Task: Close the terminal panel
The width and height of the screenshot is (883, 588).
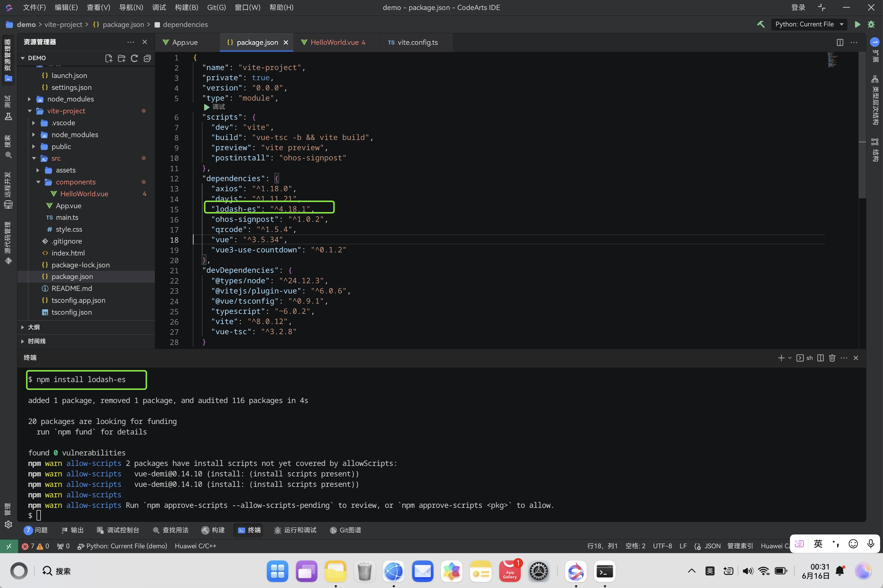Action: [x=856, y=358]
